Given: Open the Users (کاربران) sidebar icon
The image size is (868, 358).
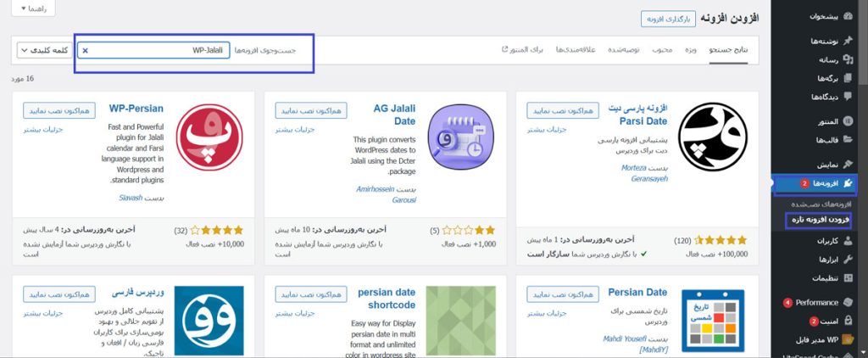Looking at the screenshot, I should pyautogui.click(x=848, y=241).
